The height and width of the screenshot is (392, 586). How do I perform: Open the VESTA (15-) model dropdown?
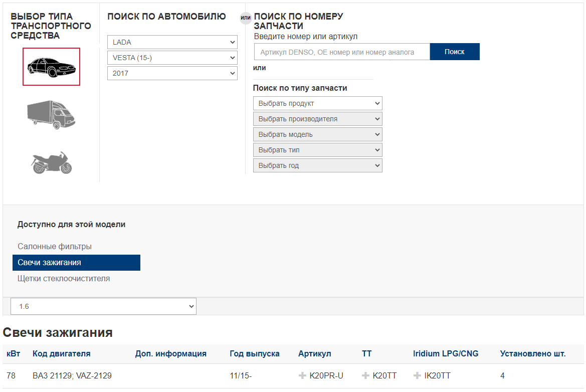172,58
